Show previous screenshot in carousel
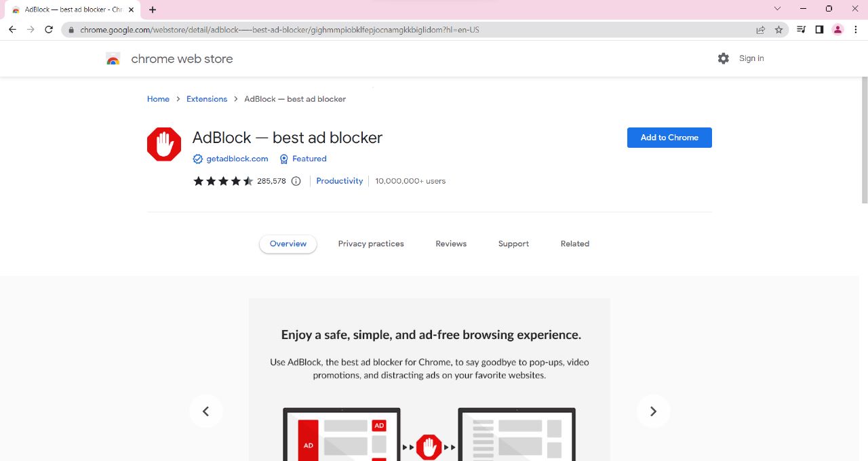This screenshot has width=868, height=461. pos(205,412)
